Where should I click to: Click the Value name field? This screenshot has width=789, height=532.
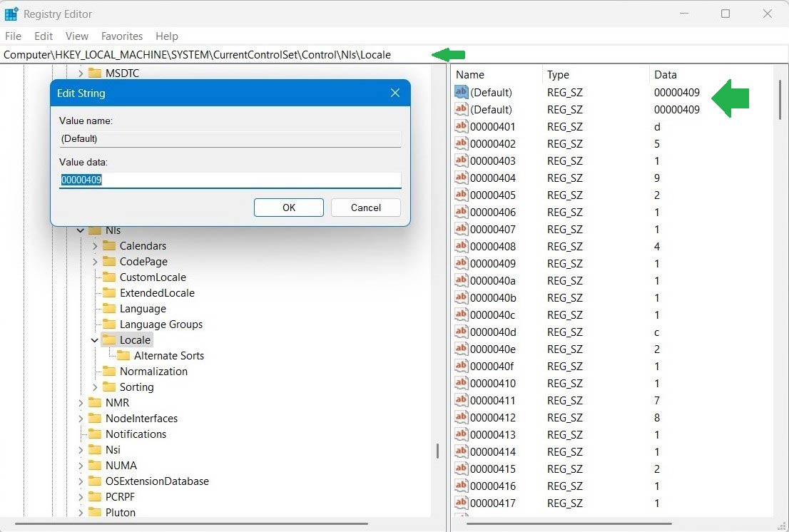(230, 139)
